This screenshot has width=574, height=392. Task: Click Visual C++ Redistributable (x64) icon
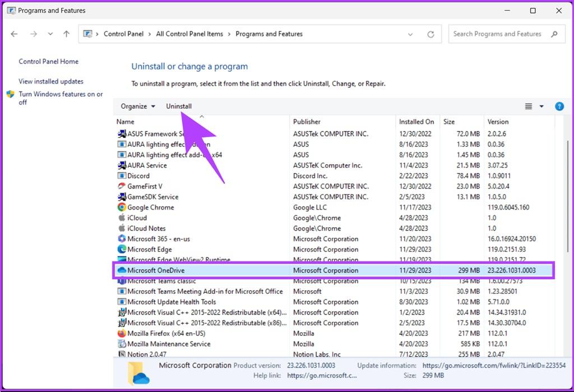(122, 312)
